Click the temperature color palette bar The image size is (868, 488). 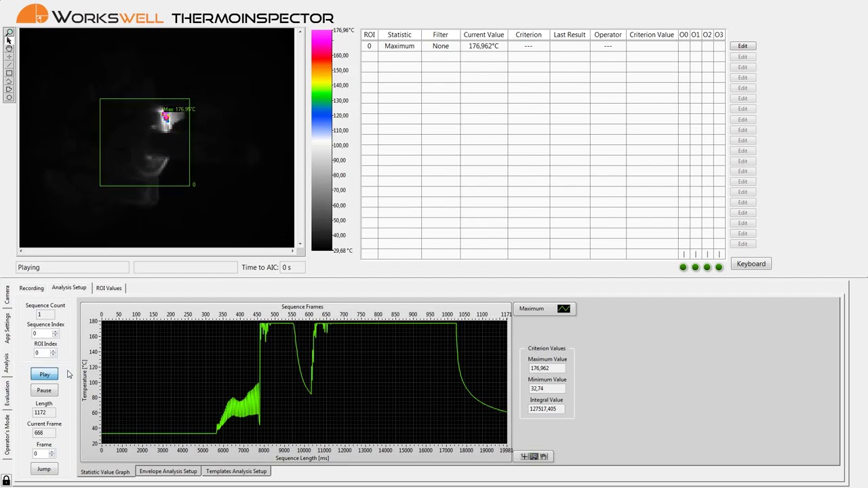[x=321, y=140]
